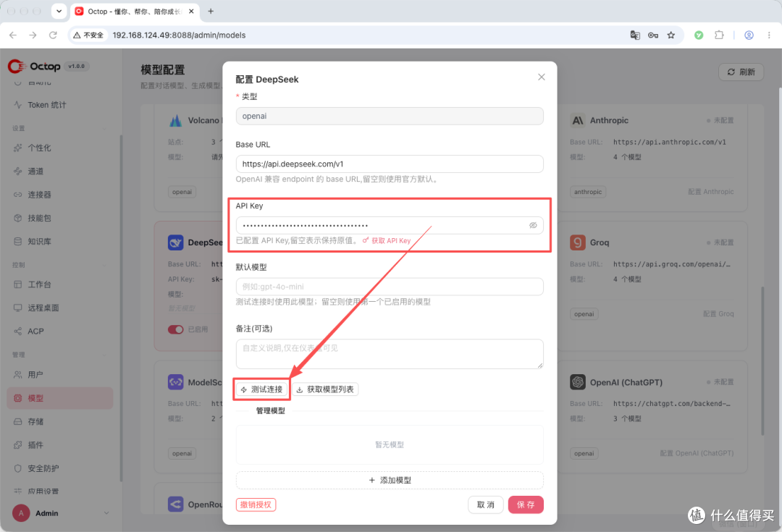Select the 模型 sidebar item
The height and width of the screenshot is (532, 782).
pyautogui.click(x=59, y=398)
